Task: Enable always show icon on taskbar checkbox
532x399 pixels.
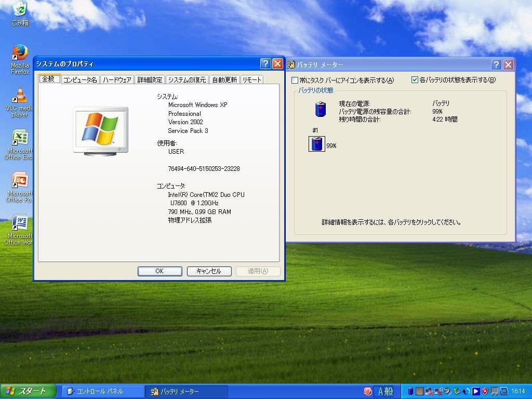Action: point(295,80)
